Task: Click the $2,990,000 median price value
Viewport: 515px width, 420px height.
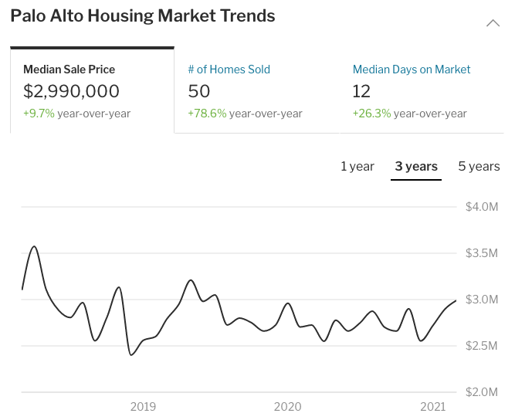Action: point(72,92)
